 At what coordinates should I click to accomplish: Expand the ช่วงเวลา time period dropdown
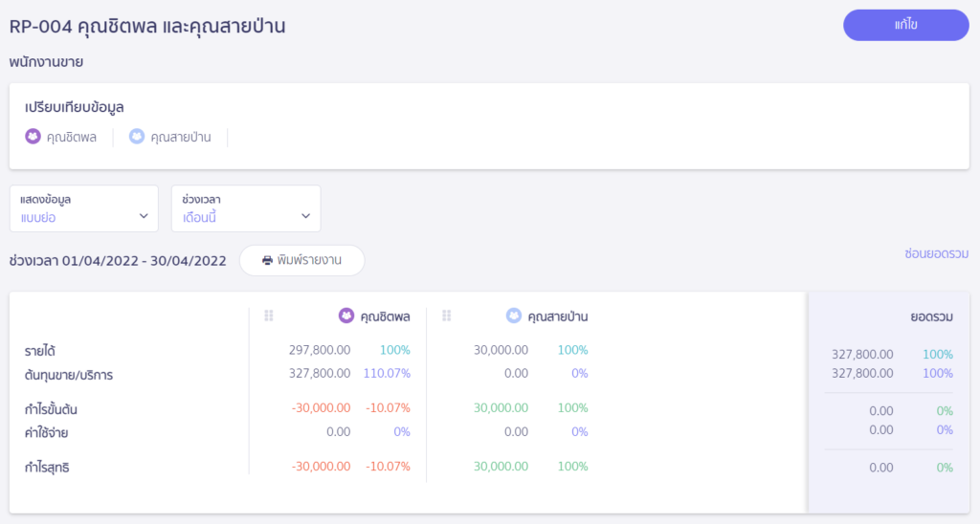coord(246,208)
